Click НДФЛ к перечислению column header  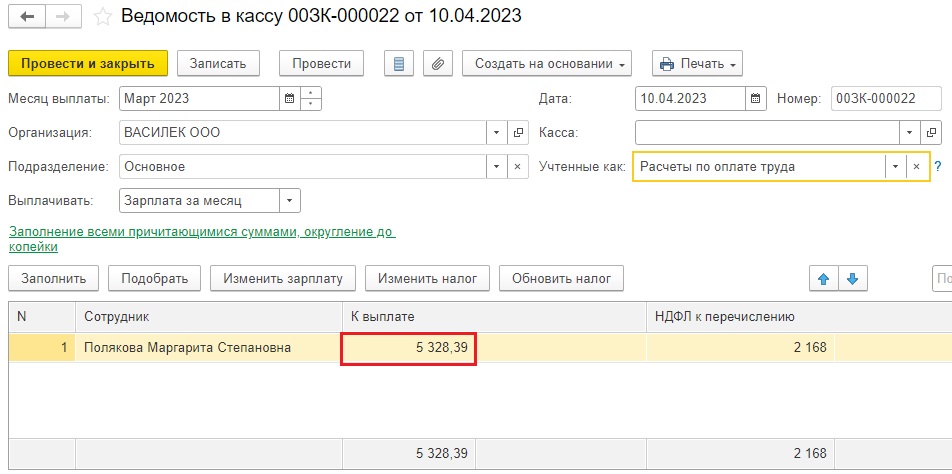click(799, 317)
